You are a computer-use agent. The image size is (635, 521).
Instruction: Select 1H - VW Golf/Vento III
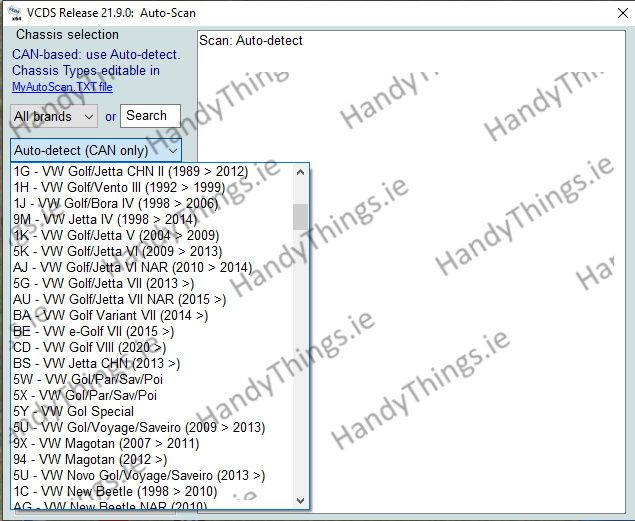point(152,187)
